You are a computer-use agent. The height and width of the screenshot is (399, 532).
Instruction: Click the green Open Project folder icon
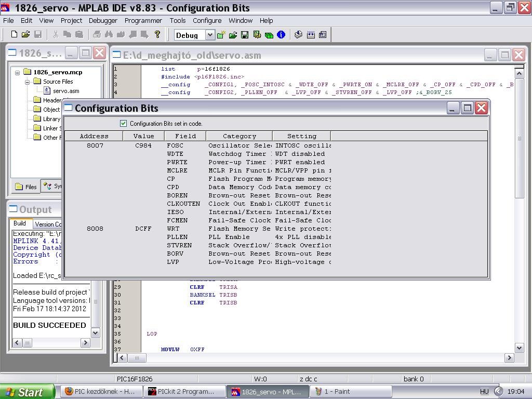[x=233, y=35]
